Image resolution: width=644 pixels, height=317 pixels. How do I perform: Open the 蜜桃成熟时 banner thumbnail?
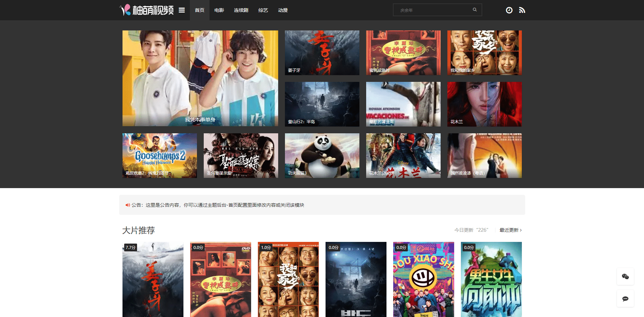pos(403,53)
